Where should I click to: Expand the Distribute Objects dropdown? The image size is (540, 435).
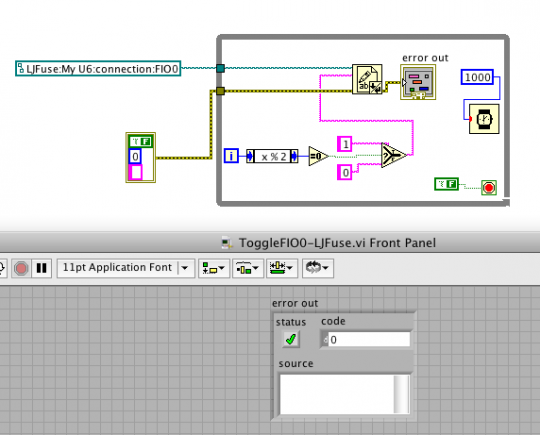[248, 268]
